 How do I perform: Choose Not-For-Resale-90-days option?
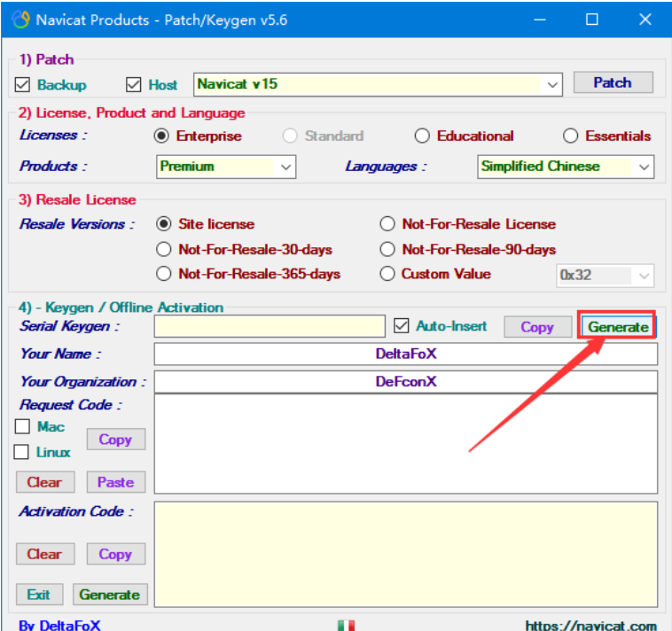click(x=387, y=249)
